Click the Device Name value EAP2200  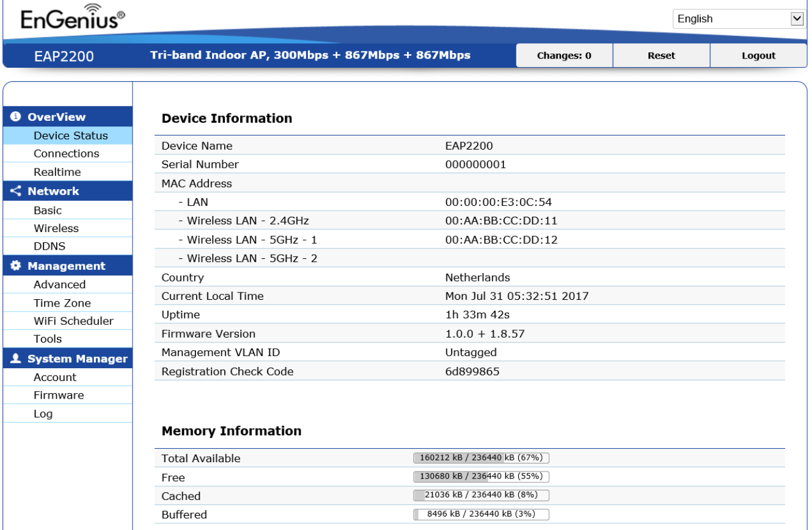click(x=469, y=146)
